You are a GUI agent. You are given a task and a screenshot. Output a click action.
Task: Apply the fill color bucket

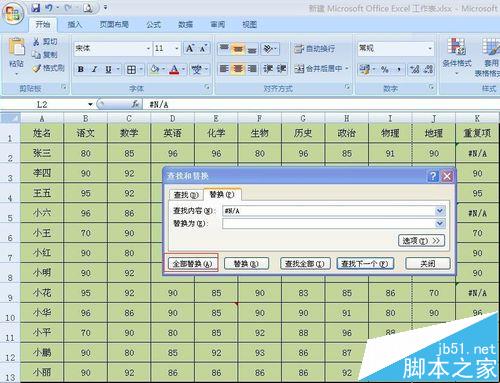coord(155,69)
